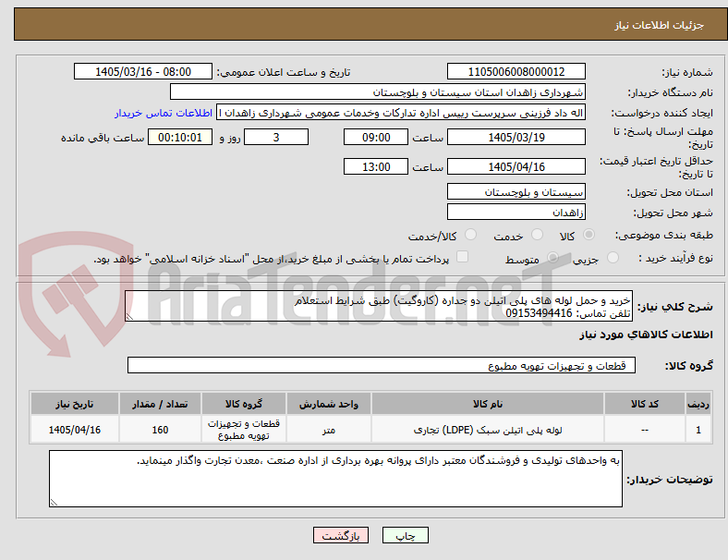Select the کالا/خدمت radio button
Viewport: 728px width, 560px height.
pos(471,235)
